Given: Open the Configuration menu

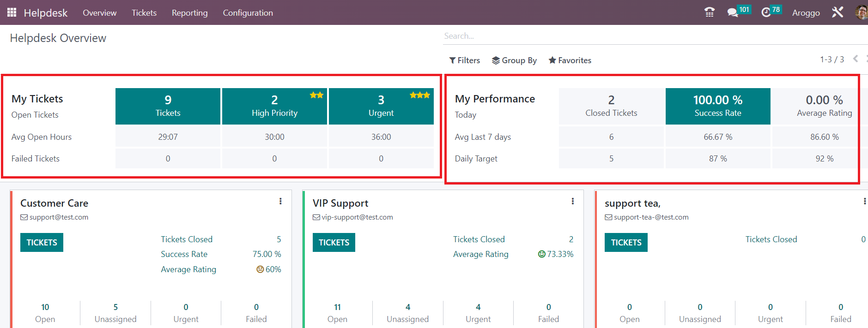Looking at the screenshot, I should pyautogui.click(x=248, y=13).
